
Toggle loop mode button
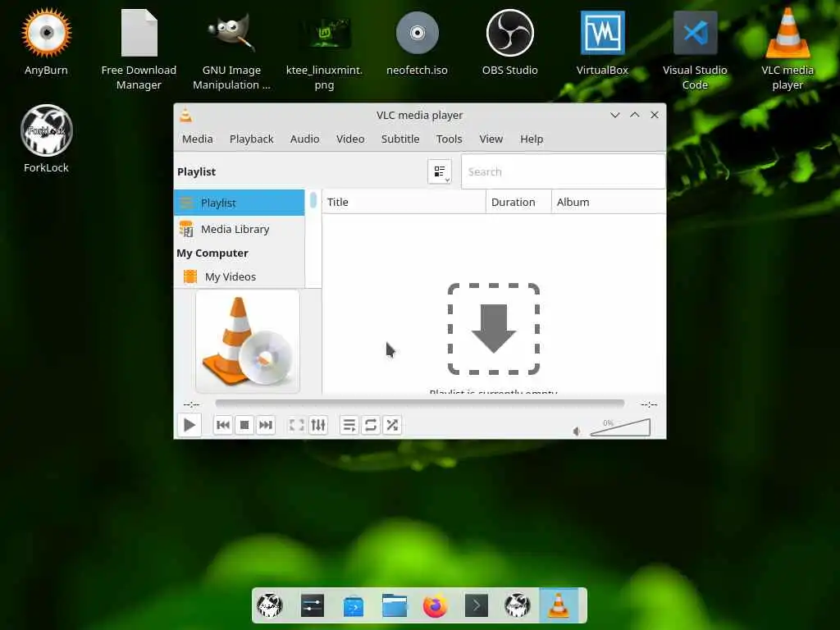tap(371, 426)
